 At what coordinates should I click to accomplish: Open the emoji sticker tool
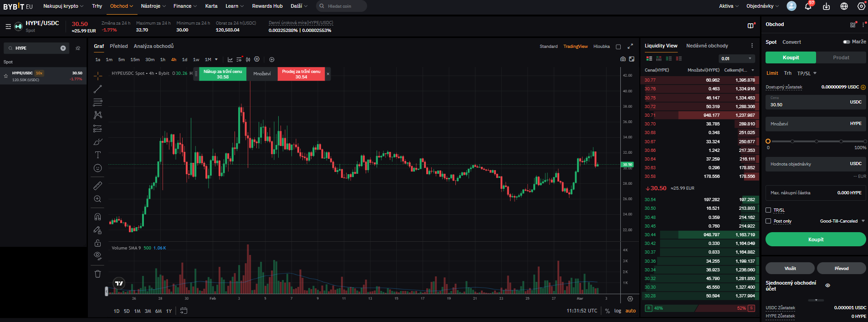(x=97, y=168)
